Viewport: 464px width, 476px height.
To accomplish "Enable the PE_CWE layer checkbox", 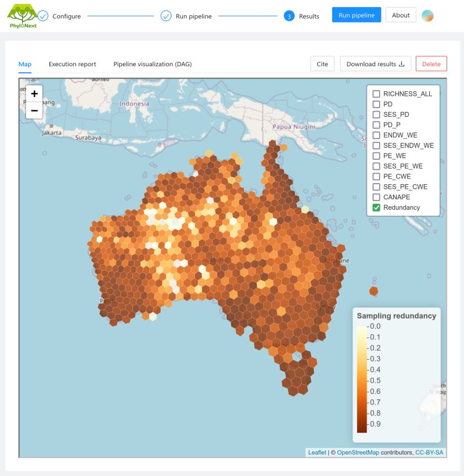I will coord(376,176).
